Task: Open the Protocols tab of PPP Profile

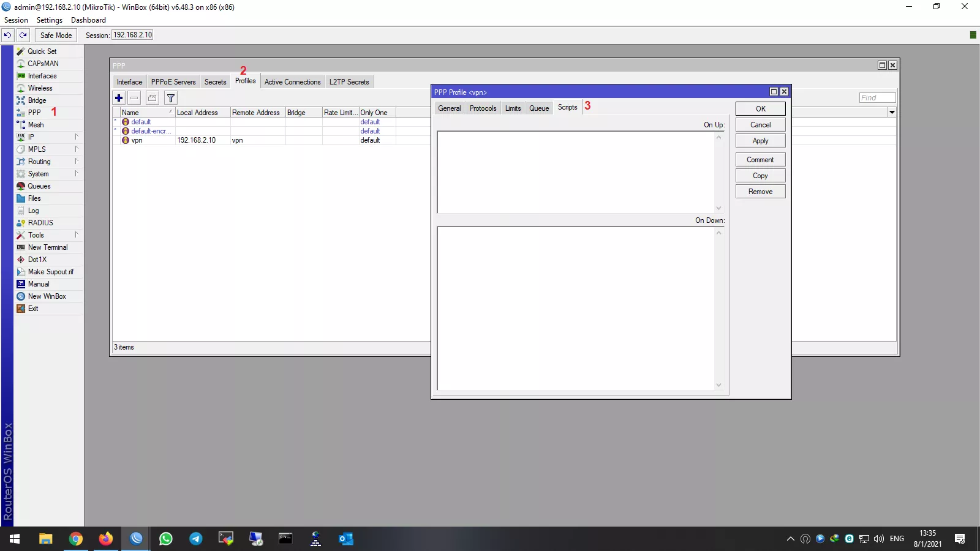Action: (483, 108)
